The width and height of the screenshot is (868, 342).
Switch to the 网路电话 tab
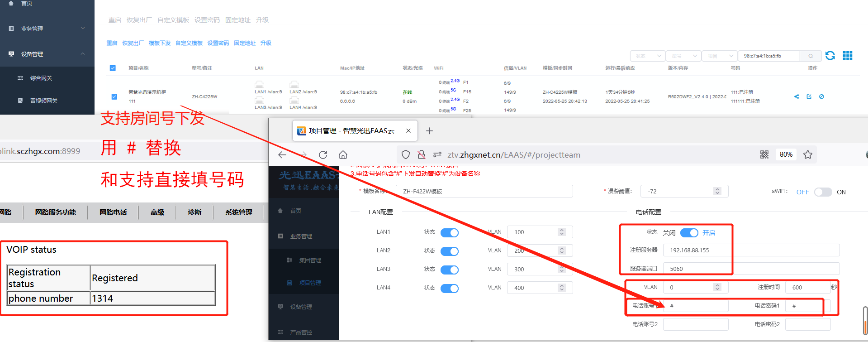(x=113, y=212)
